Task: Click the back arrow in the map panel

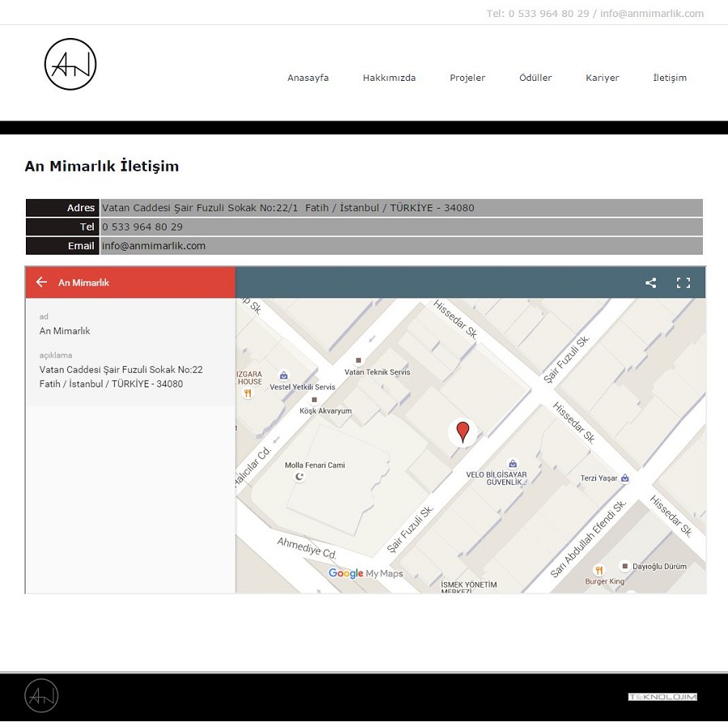Action: (41, 282)
